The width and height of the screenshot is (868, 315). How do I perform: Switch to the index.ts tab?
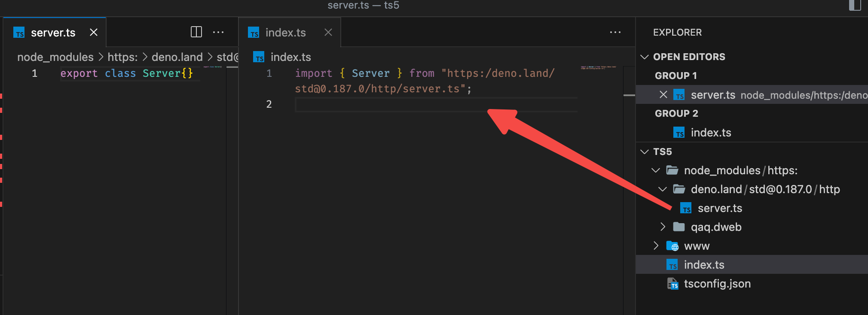285,33
